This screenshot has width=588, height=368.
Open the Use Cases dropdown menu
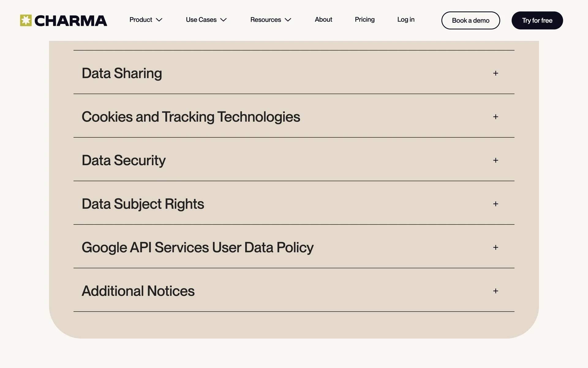pos(201,20)
